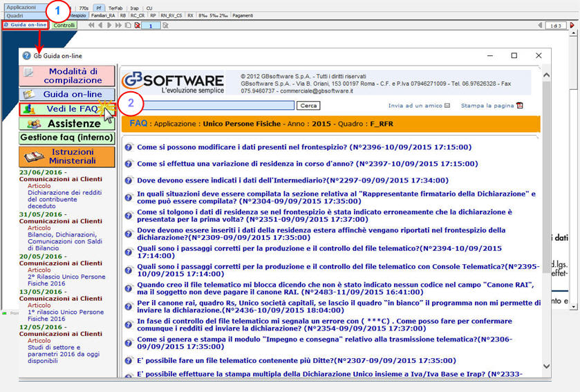Click the green Controlli button
Screen dimensions: 580x392
coord(64,25)
